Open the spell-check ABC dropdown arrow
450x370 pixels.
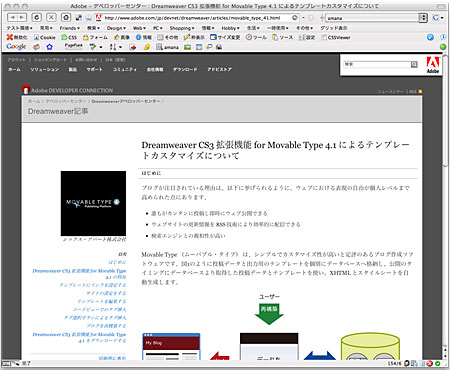coord(101,47)
